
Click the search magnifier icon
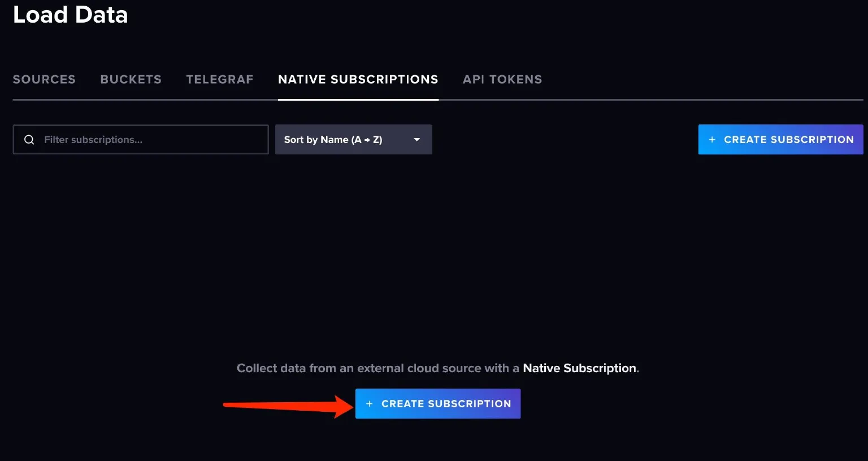29,139
